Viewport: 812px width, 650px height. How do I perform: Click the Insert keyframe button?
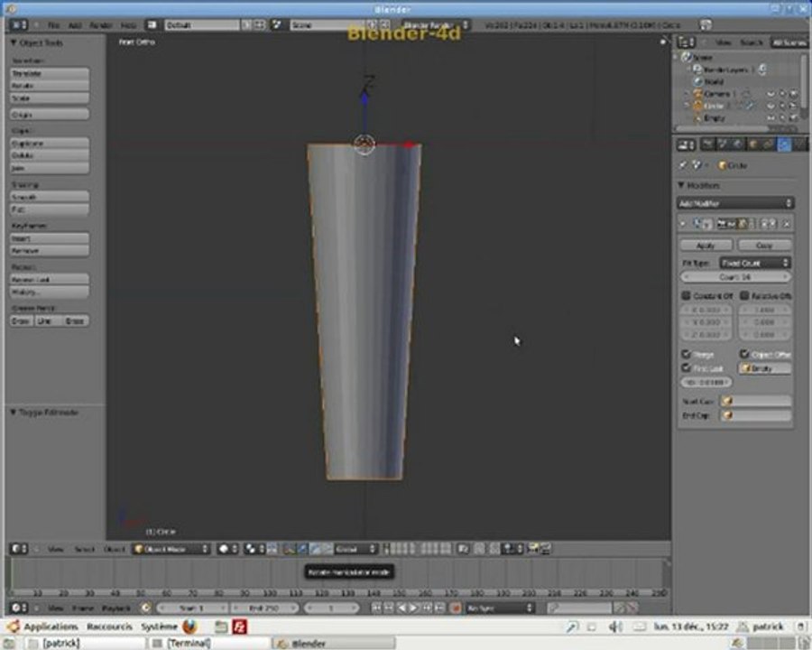pyautogui.click(x=50, y=238)
